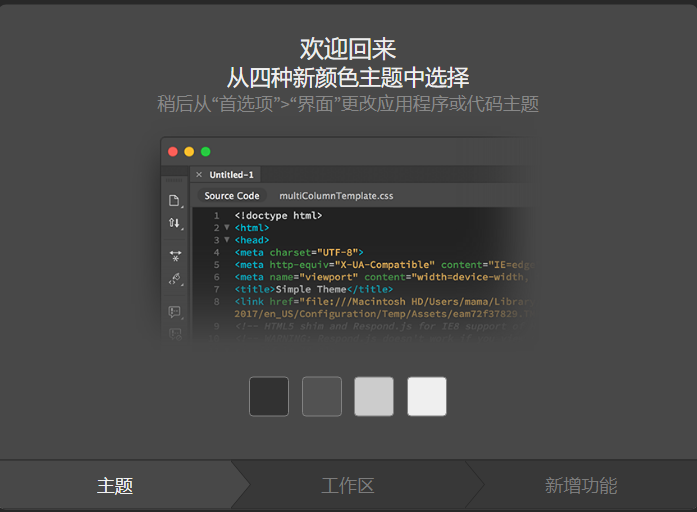
Task: Click the code formatting icon in sidebar
Action: coord(175,278)
